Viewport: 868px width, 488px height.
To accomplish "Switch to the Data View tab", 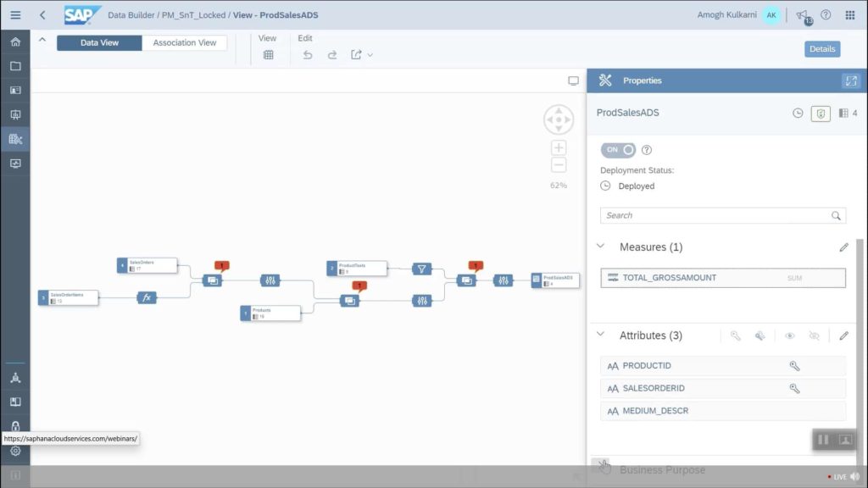I will coord(100,42).
